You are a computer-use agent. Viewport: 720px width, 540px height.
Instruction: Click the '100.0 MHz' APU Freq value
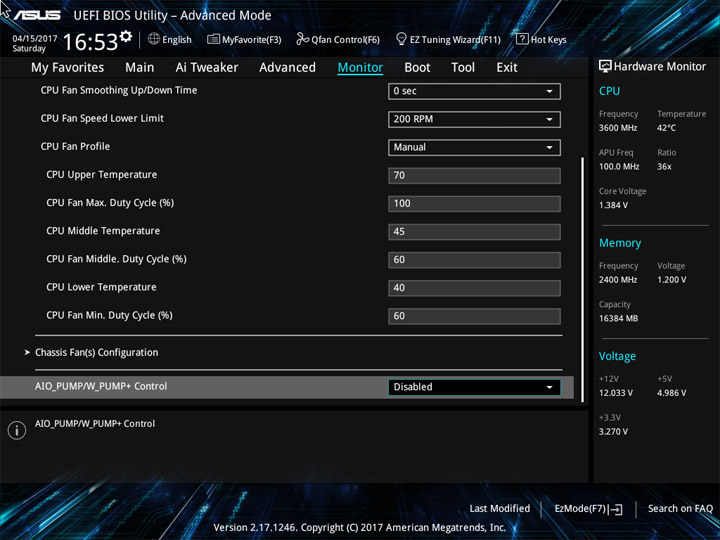pos(619,167)
